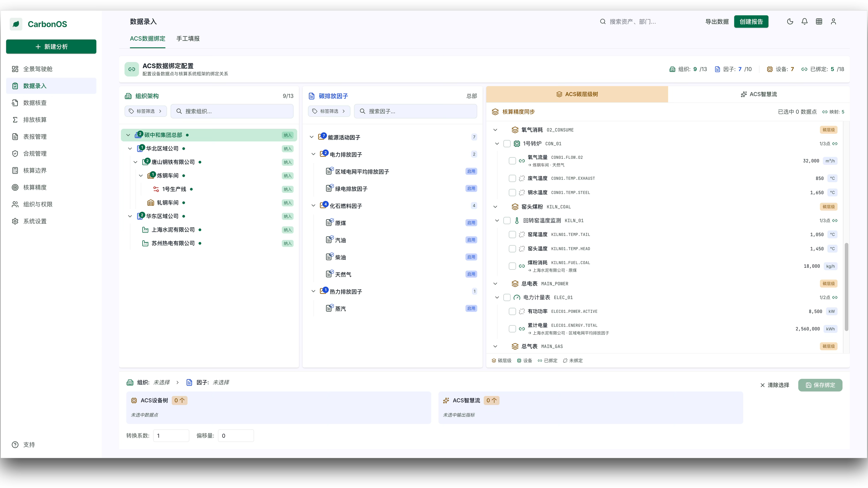Open the apps grid icon

(x=819, y=22)
